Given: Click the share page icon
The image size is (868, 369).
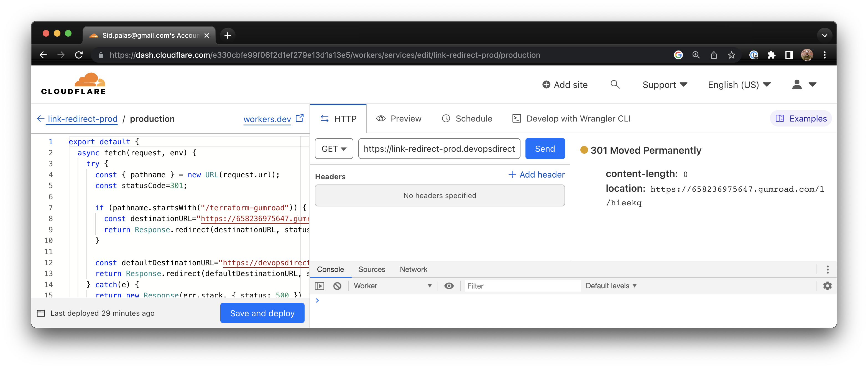Looking at the screenshot, I should click(714, 55).
